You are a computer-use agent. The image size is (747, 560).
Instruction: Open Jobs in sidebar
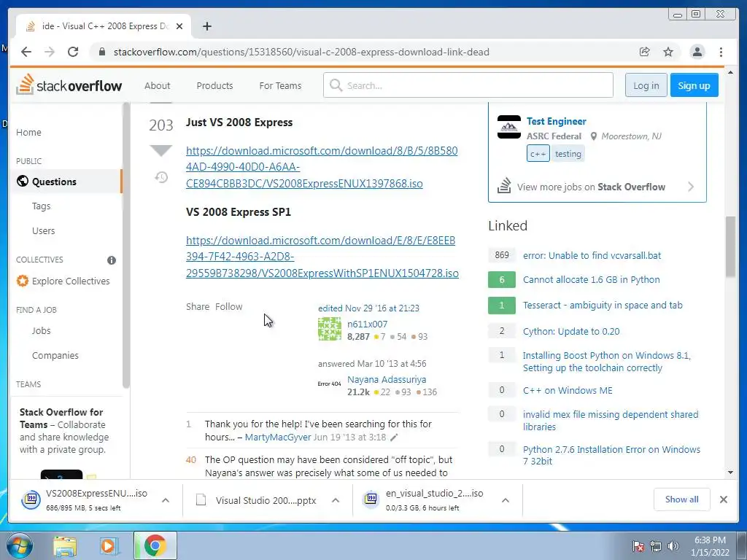coord(41,330)
